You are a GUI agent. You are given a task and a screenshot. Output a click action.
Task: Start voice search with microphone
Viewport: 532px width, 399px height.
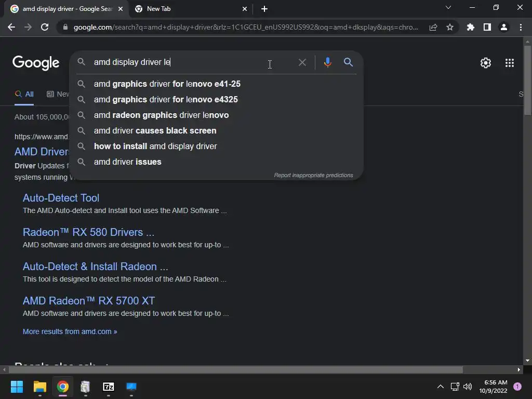coord(327,62)
